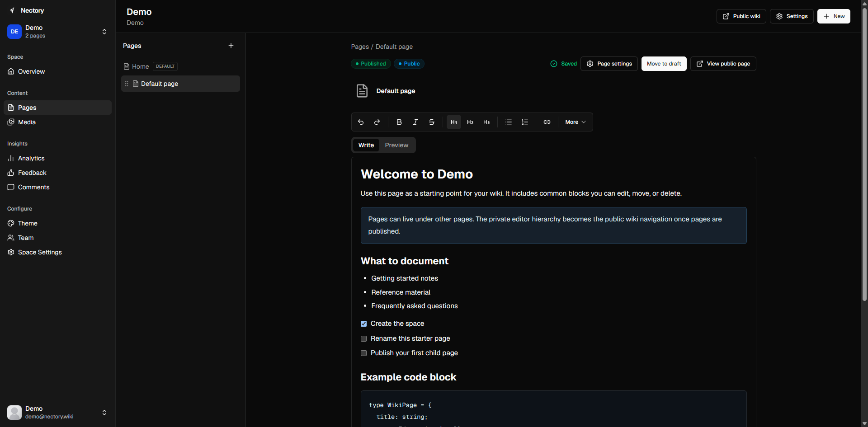This screenshot has height=427, width=868.
Task: Expand the user account menu chevron
Action: [x=104, y=413]
